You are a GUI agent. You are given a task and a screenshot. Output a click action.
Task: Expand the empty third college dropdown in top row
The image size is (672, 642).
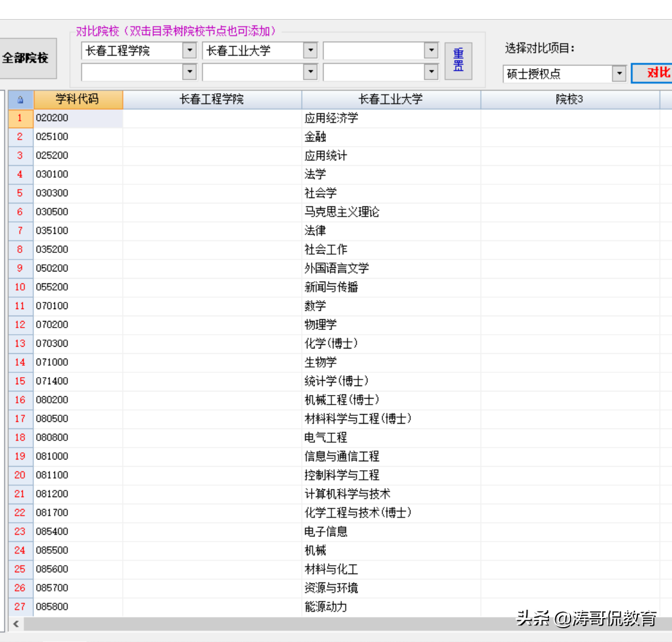tap(431, 50)
